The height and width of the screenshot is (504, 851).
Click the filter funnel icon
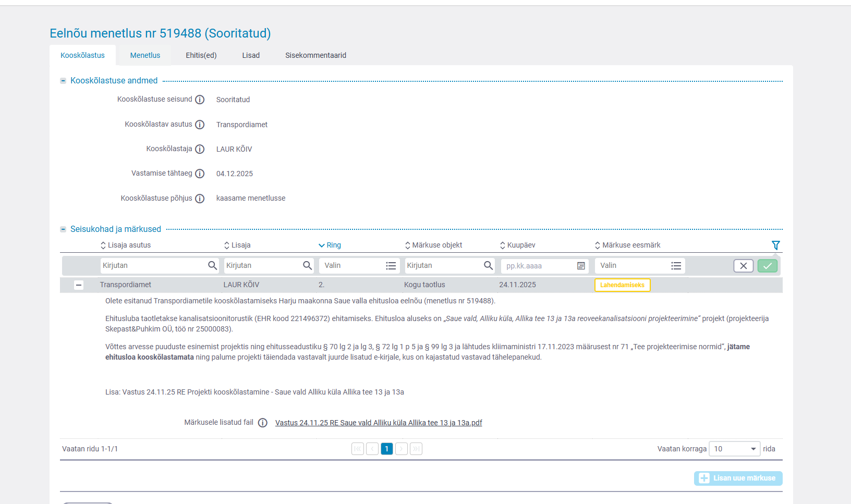tap(775, 245)
